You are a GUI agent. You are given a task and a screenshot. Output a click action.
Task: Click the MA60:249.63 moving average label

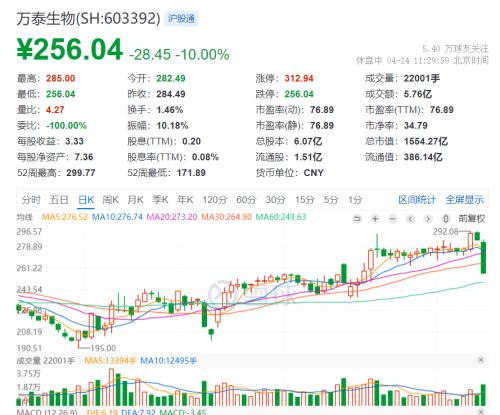point(281,217)
